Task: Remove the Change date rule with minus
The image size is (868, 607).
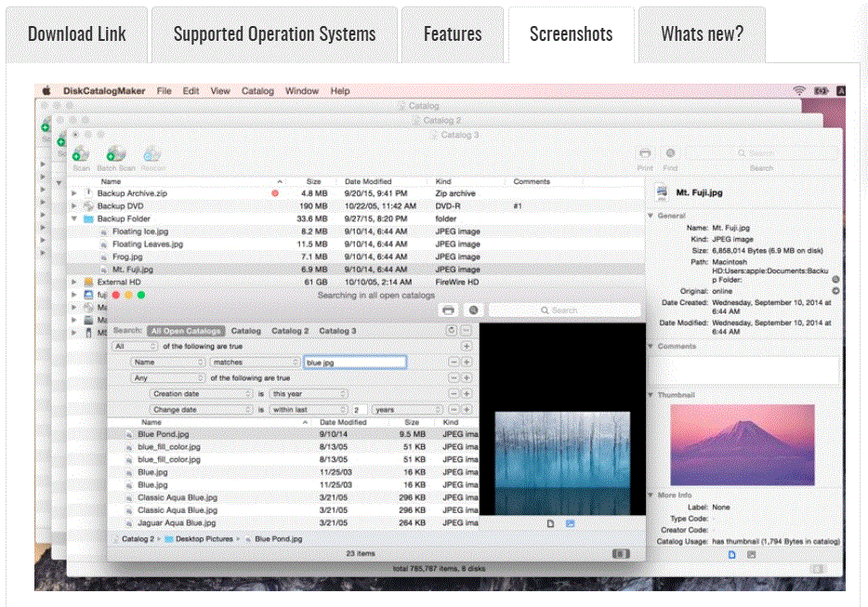Action: [454, 410]
